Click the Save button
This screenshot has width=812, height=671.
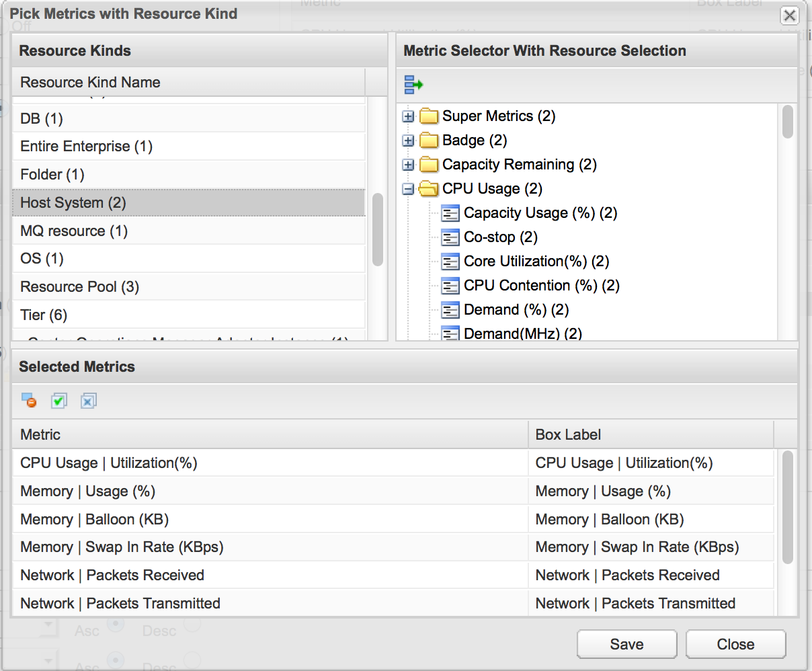point(626,643)
